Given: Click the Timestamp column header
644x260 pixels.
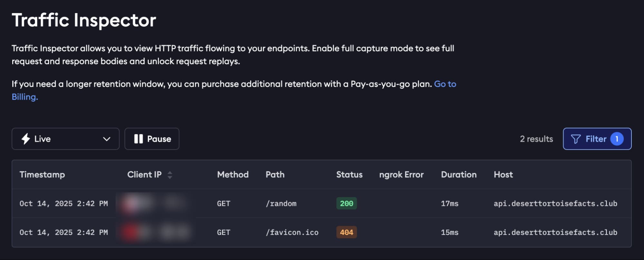Looking at the screenshot, I should pyautogui.click(x=42, y=175).
